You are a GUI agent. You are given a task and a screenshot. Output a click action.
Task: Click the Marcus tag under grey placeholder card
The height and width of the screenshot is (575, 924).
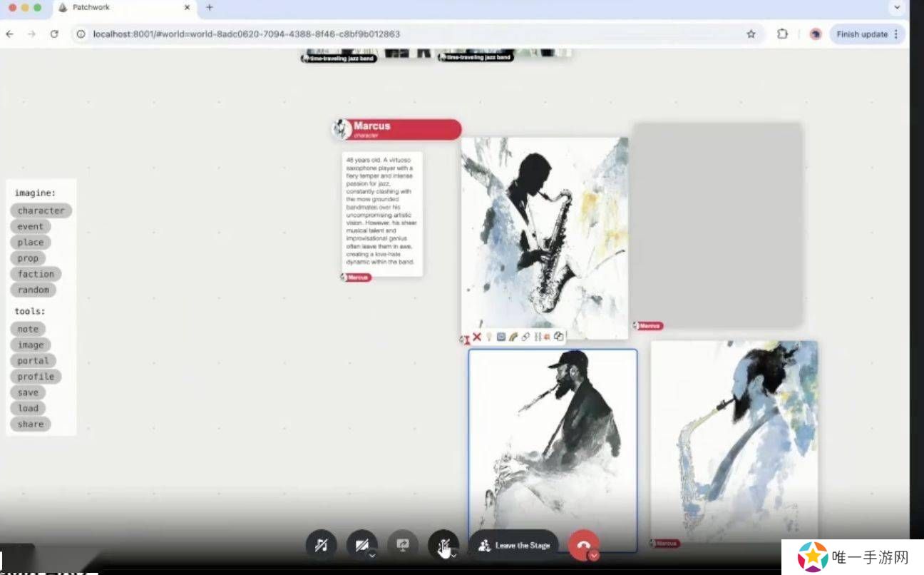coord(648,326)
